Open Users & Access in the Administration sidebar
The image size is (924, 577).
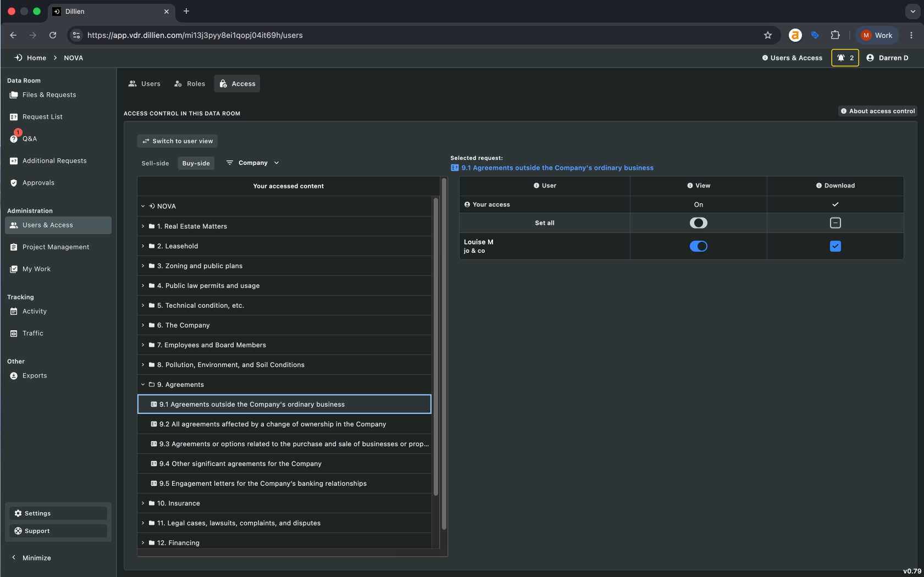[58, 225]
